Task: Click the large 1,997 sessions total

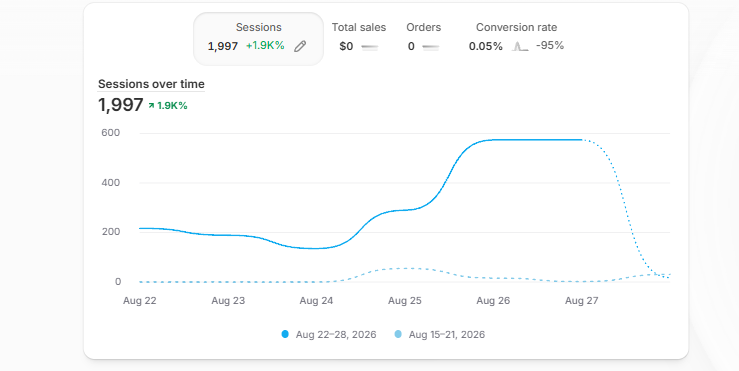Action: click(121, 105)
